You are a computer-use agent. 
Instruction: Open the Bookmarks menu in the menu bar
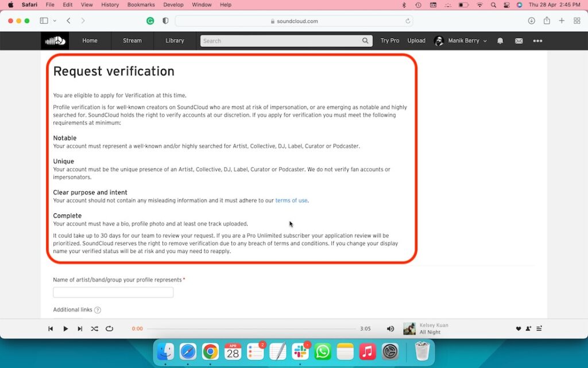tap(141, 5)
